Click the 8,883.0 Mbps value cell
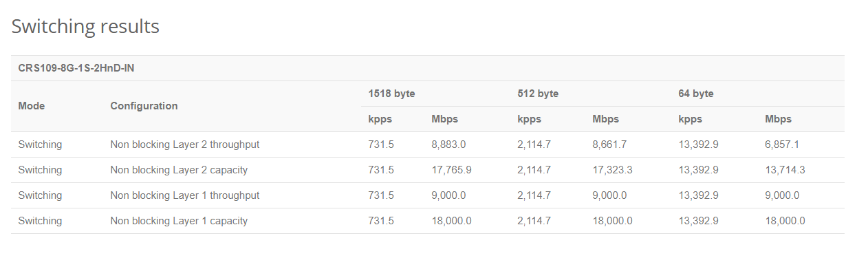Viewport: 868px width, 258px height. coord(448,144)
